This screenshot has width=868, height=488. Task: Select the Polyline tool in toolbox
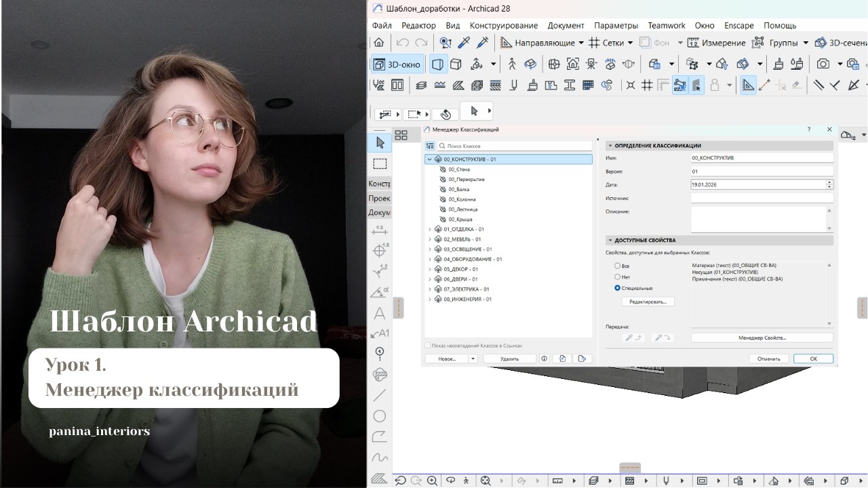click(380, 436)
